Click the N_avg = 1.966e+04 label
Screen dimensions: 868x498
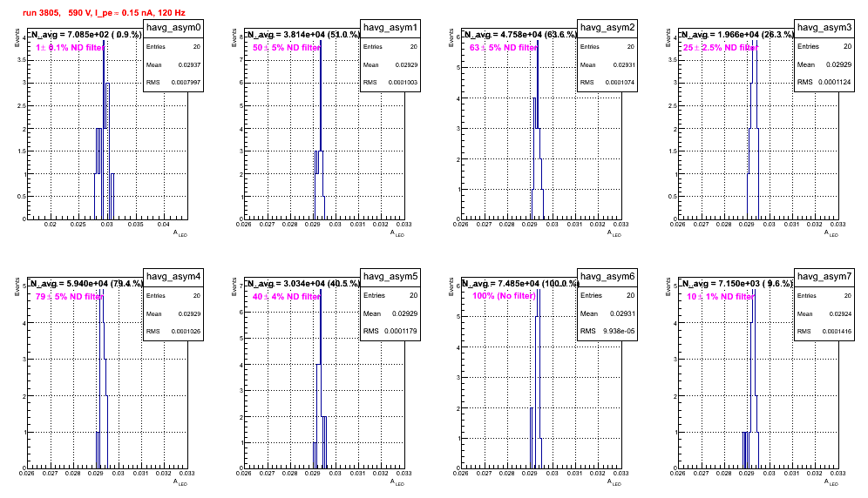(x=737, y=34)
